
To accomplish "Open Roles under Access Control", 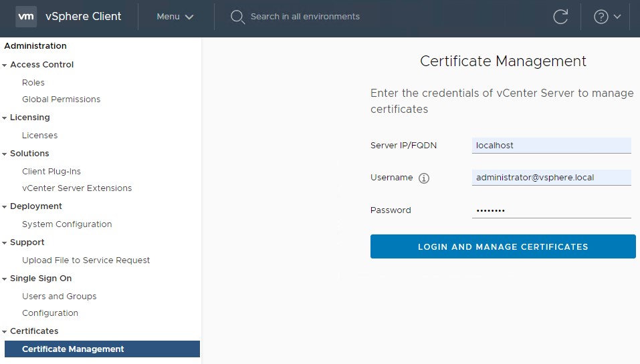I will click(33, 82).
